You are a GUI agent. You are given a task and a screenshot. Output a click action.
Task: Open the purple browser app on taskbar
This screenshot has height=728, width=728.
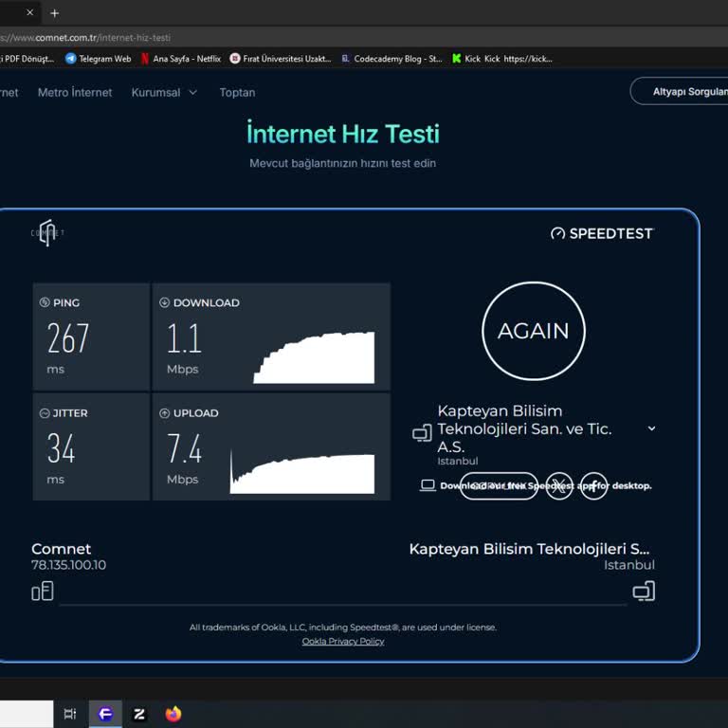[x=105, y=714]
